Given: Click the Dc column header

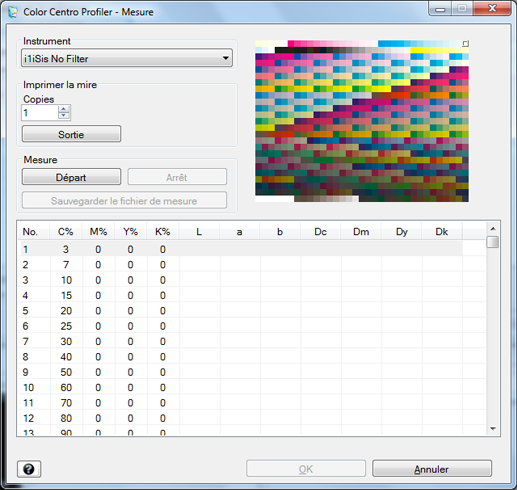Looking at the screenshot, I should 320,231.
